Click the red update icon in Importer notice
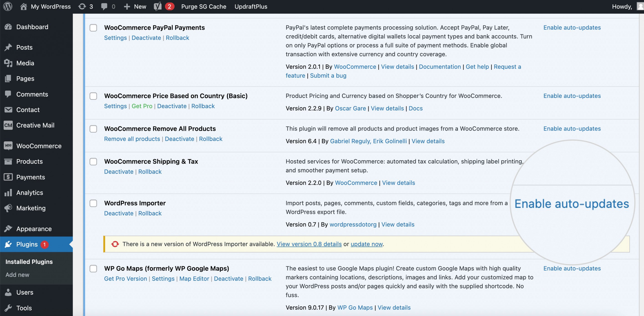 coord(115,244)
